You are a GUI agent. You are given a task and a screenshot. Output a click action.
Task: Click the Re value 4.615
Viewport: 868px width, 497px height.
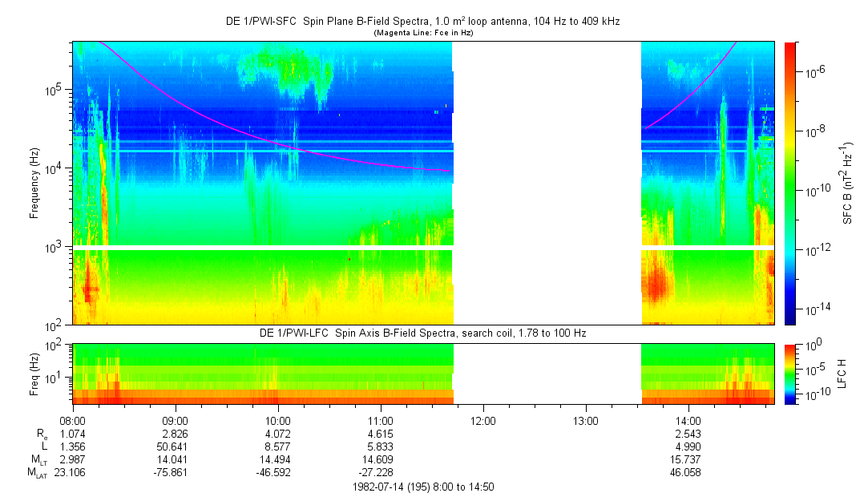(x=381, y=434)
